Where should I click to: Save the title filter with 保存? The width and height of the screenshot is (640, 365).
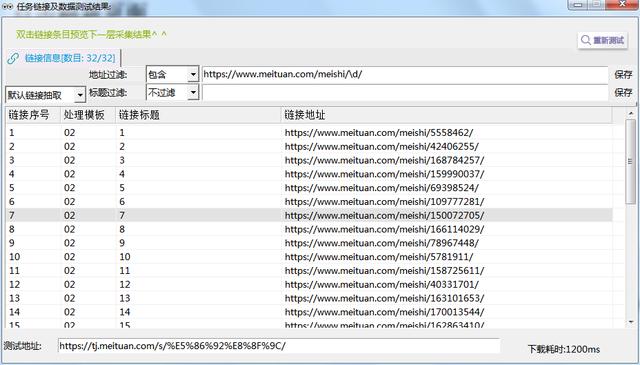[623, 92]
